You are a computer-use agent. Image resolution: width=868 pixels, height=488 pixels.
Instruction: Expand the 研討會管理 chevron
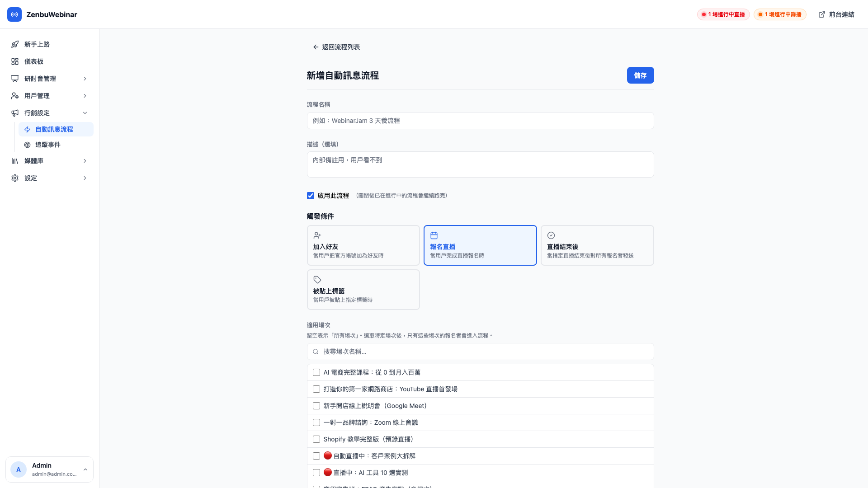85,79
